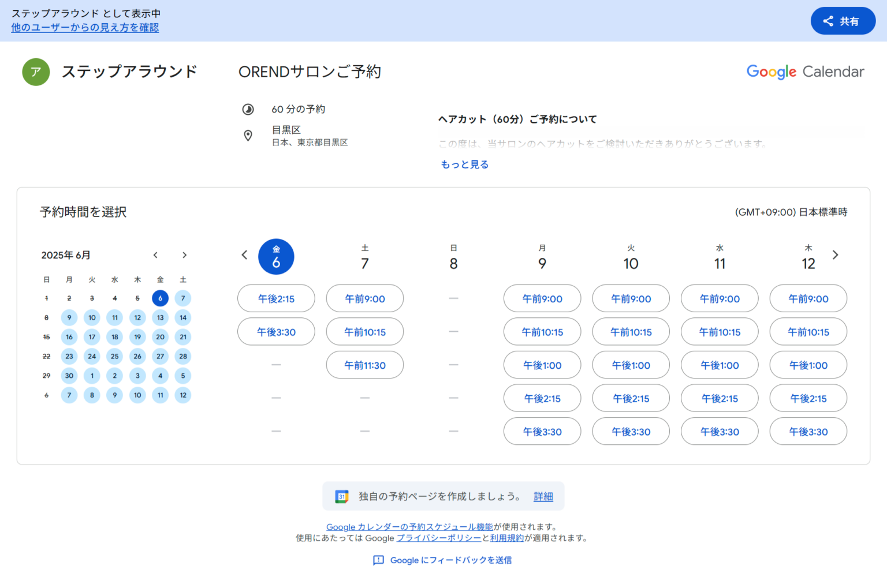The height and width of the screenshot is (588, 887).
Task: Select the 午後2:15 slot on Friday 6
Action: pos(276,298)
